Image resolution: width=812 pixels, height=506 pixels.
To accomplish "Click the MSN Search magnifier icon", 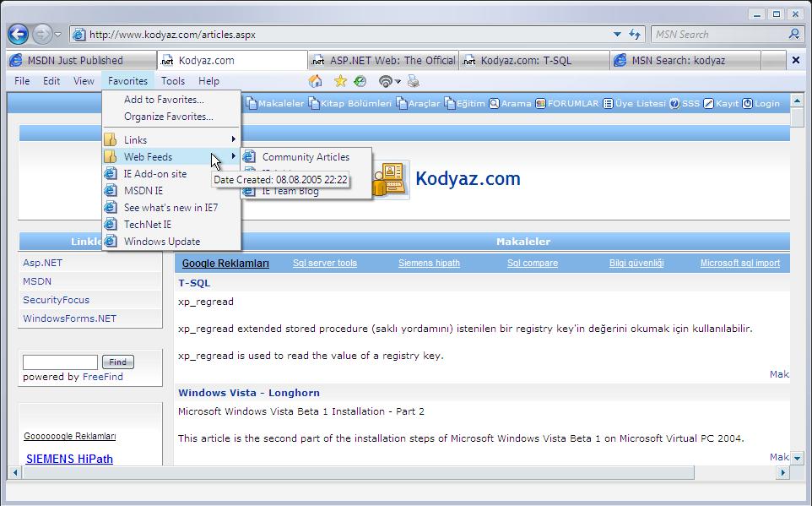I will 793,35.
